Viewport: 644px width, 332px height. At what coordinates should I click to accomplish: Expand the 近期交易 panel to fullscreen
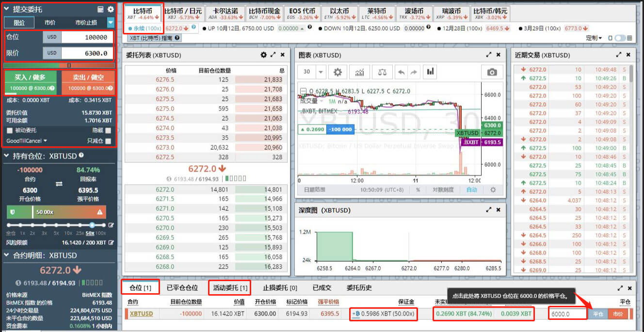pos(619,55)
